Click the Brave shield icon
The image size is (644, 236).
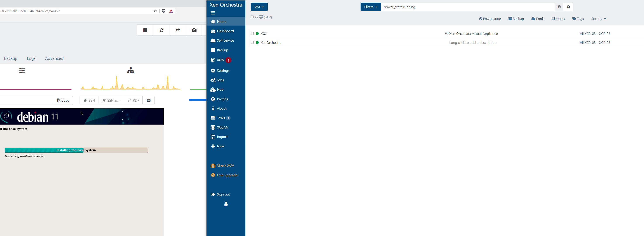click(163, 11)
